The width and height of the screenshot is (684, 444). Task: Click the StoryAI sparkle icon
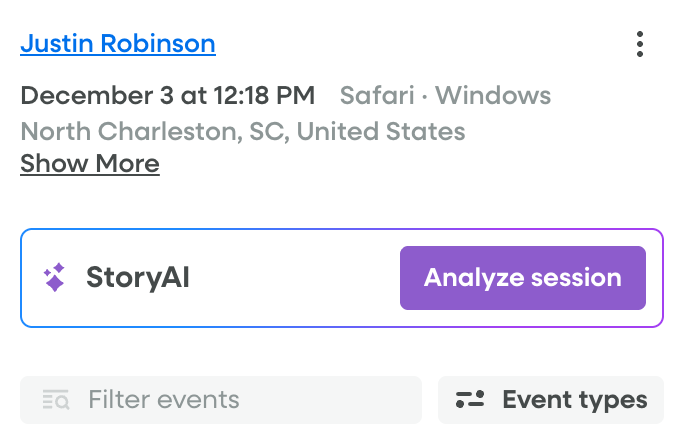55,278
